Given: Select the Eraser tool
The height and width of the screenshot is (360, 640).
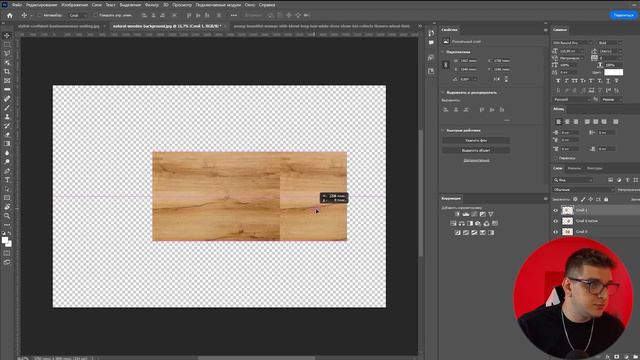Looking at the screenshot, I should click(x=7, y=135).
